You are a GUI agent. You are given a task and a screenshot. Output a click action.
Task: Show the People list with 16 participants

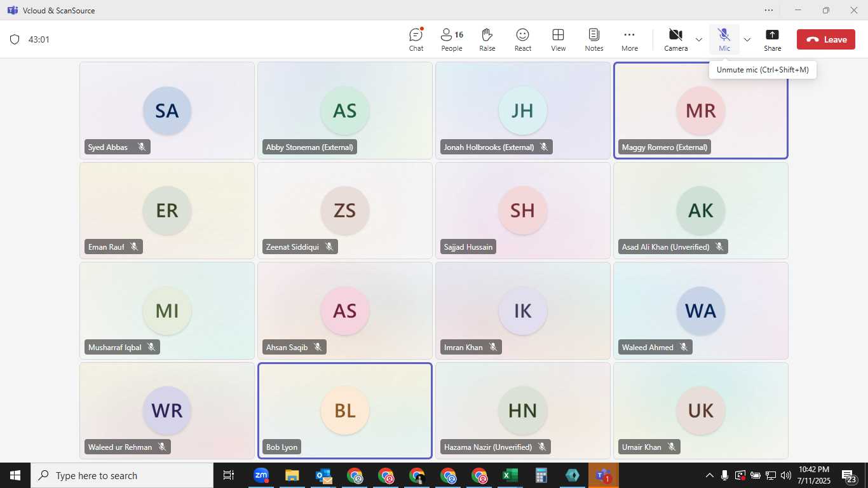point(452,39)
